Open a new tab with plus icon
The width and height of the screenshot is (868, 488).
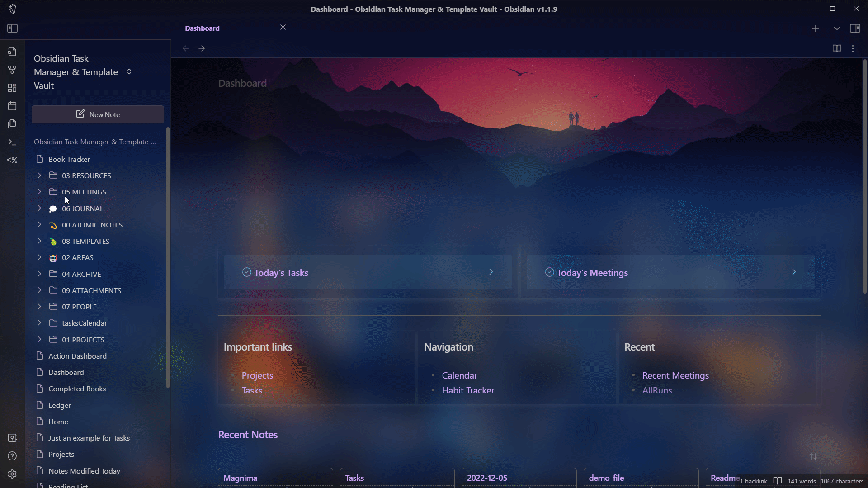(x=816, y=28)
